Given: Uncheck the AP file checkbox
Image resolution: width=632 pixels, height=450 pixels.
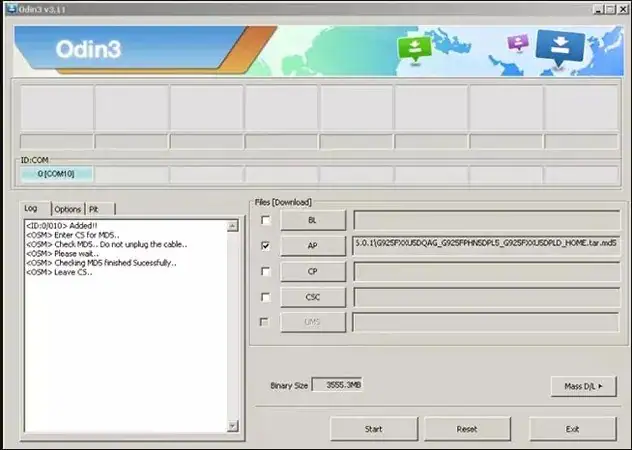Looking at the screenshot, I should [x=265, y=246].
